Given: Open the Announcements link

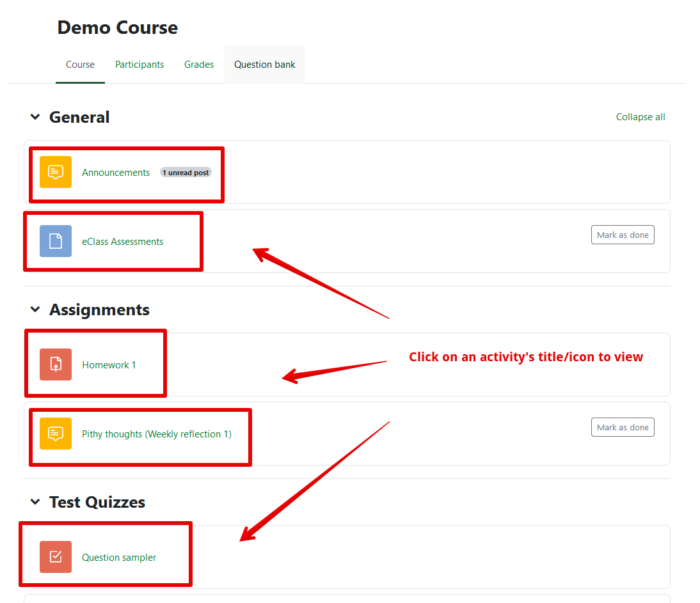Looking at the screenshot, I should click(x=116, y=173).
